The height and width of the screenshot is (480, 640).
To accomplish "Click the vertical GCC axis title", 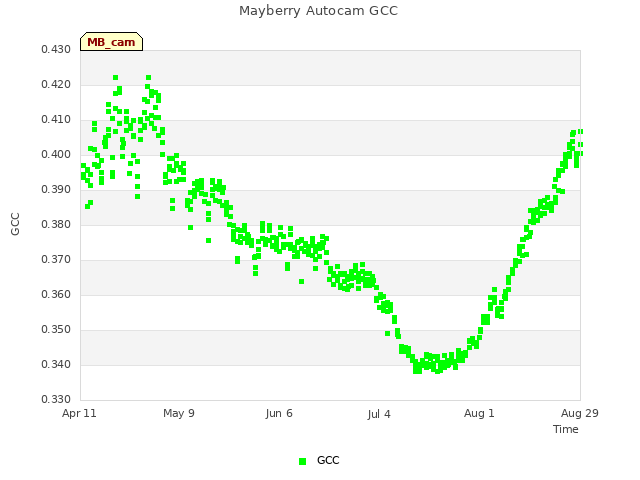I will pos(15,224).
